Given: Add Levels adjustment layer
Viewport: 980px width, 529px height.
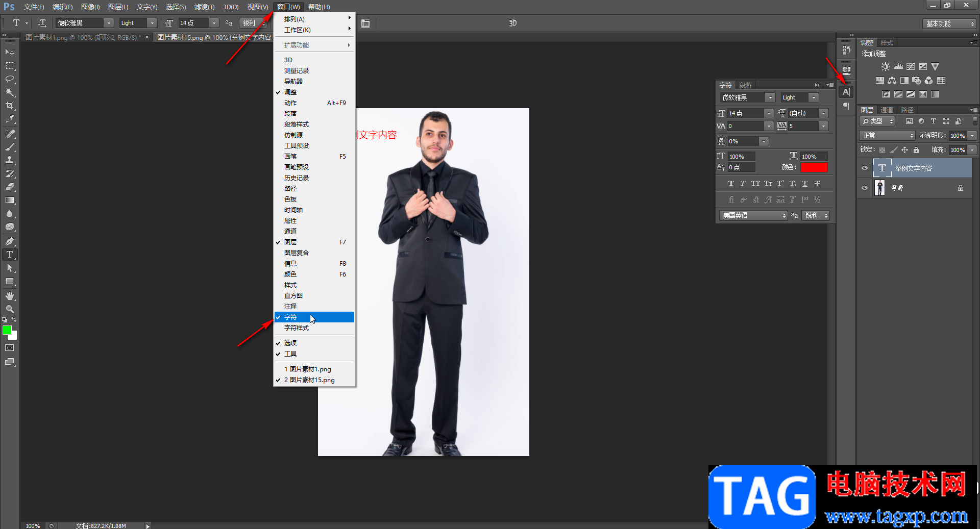Looking at the screenshot, I should tap(898, 67).
